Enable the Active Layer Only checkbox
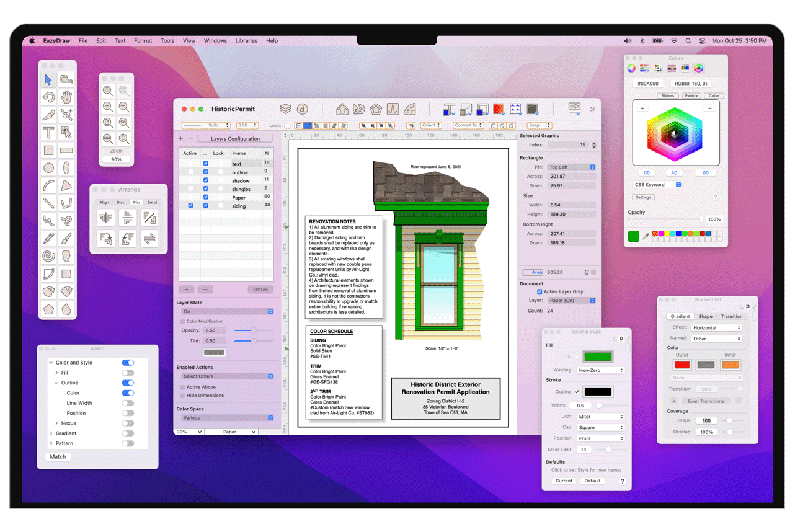Image resolution: width=795 pixels, height=532 pixels. pos(539,291)
